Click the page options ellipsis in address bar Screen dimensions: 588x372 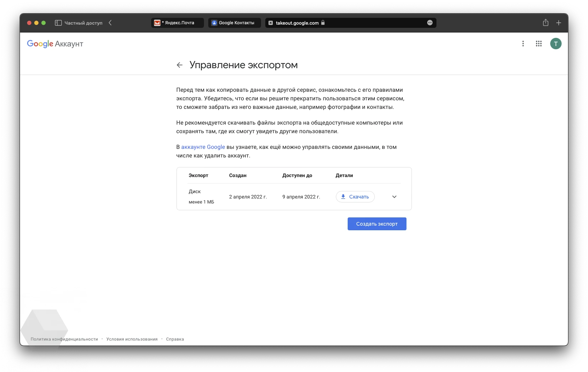tap(430, 23)
